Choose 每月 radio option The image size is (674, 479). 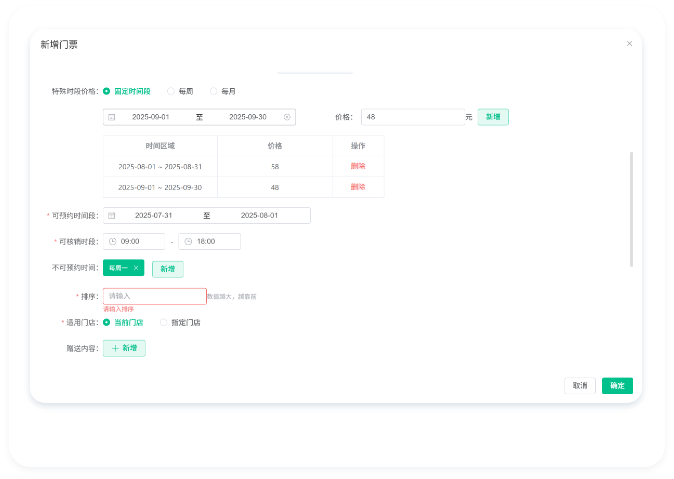pos(212,91)
